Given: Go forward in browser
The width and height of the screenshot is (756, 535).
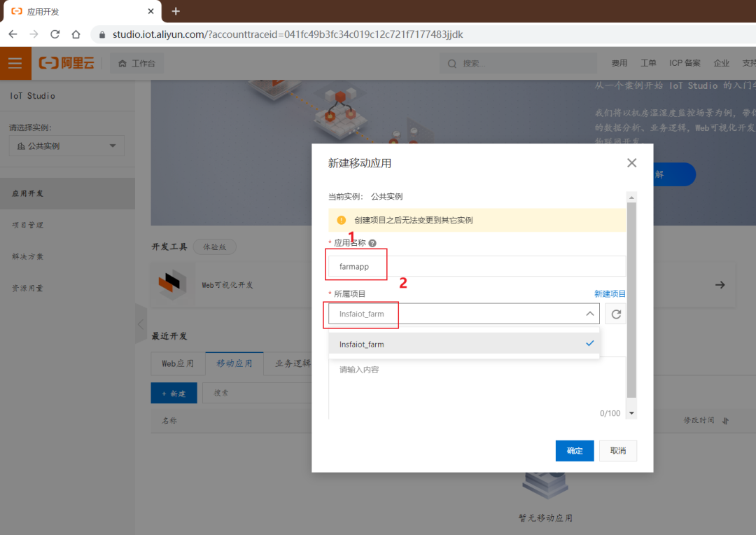Looking at the screenshot, I should pos(34,34).
